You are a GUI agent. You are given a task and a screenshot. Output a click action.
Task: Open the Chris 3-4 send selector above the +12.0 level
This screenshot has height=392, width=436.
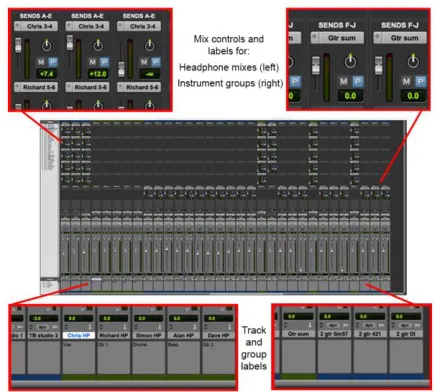click(87, 26)
